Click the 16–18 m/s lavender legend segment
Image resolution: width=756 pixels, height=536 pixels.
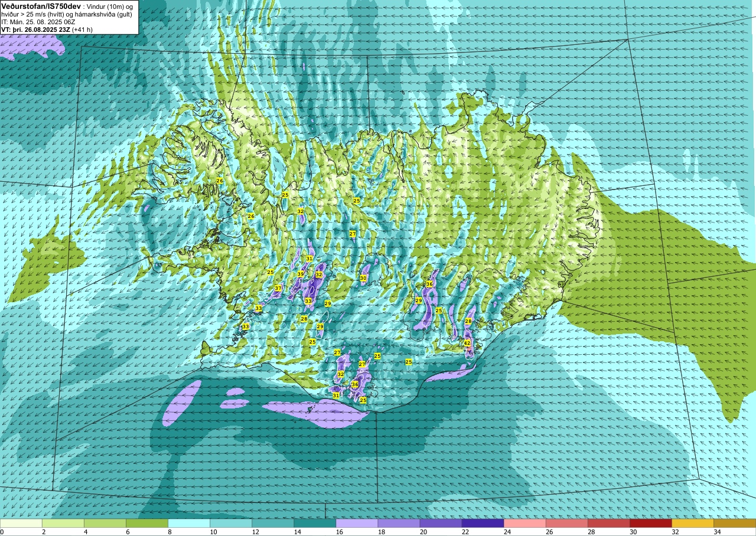357,523
